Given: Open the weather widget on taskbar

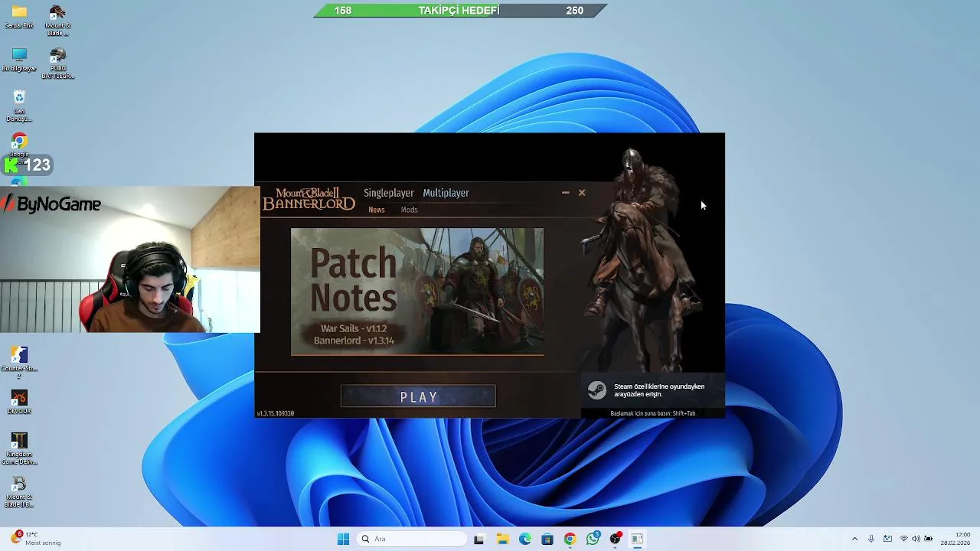Looking at the screenshot, I should click(x=34, y=539).
